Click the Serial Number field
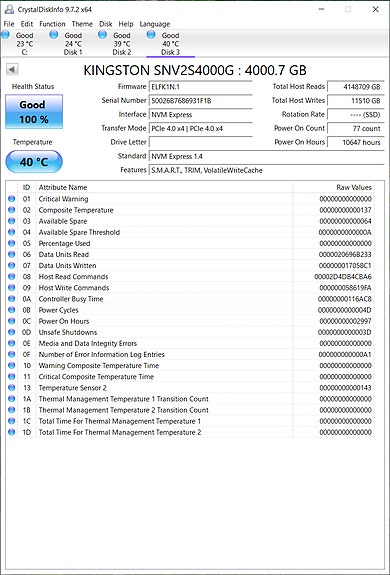The image size is (390, 575). (x=201, y=100)
